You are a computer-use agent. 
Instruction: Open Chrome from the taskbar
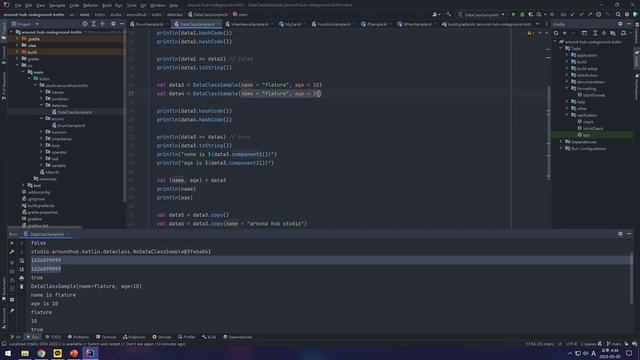click(41, 353)
